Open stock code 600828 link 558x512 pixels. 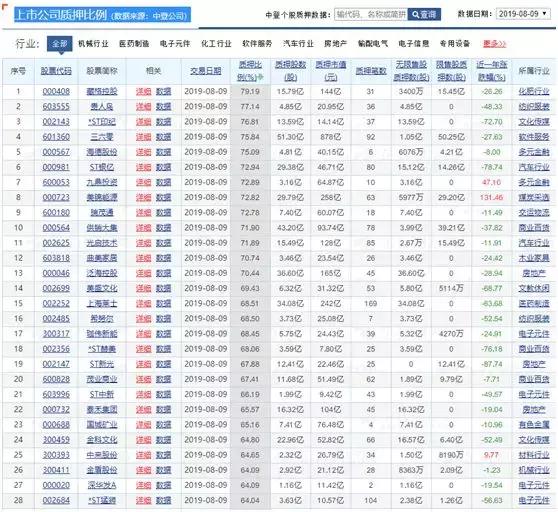(x=56, y=379)
